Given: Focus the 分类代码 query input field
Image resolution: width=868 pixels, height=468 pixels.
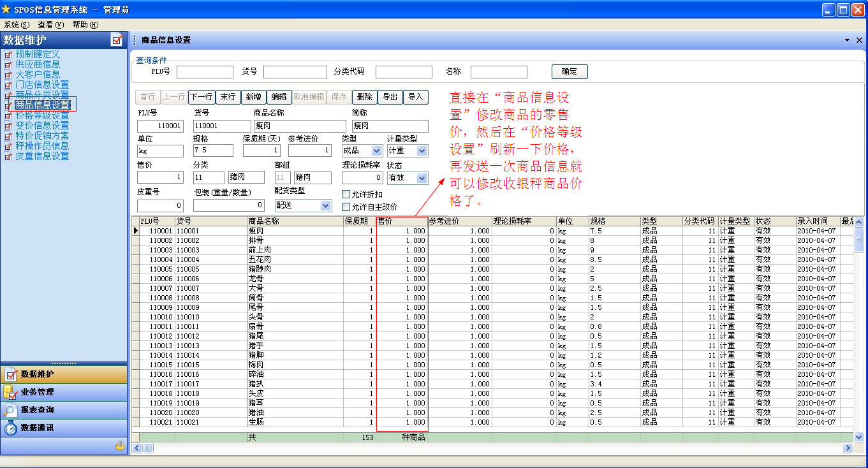Looking at the screenshot, I should click(x=404, y=71).
